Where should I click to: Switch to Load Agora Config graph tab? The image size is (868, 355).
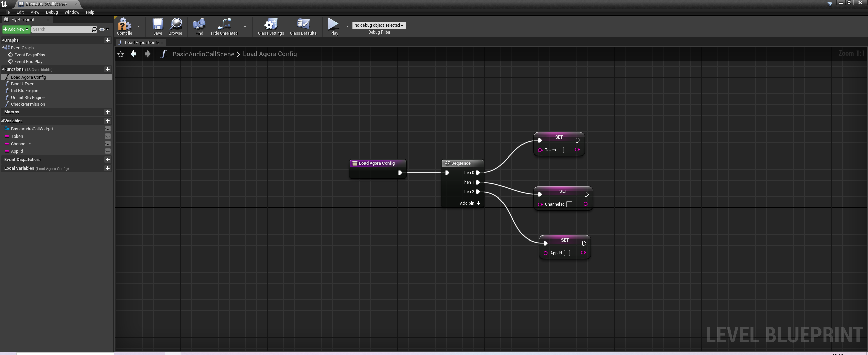(x=141, y=43)
